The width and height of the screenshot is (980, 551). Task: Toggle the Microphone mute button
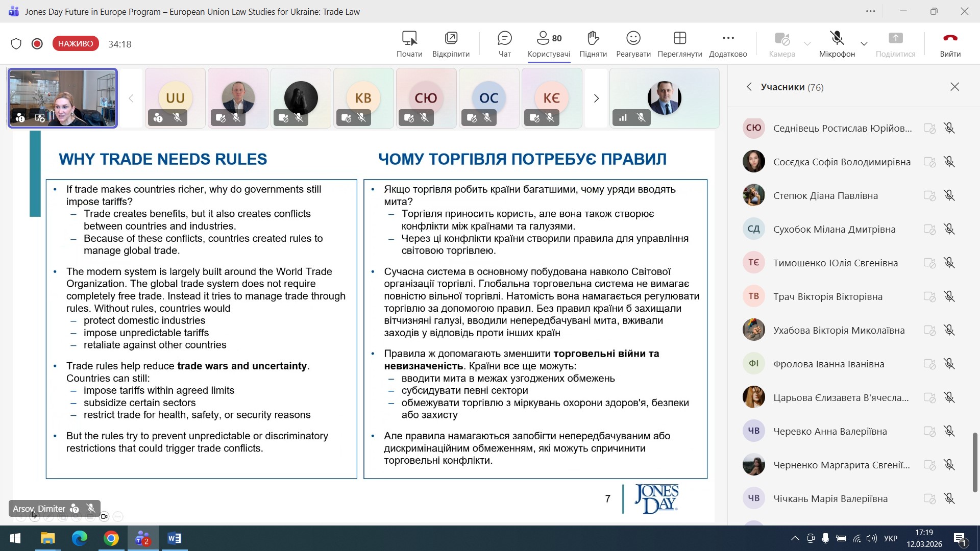tap(837, 39)
